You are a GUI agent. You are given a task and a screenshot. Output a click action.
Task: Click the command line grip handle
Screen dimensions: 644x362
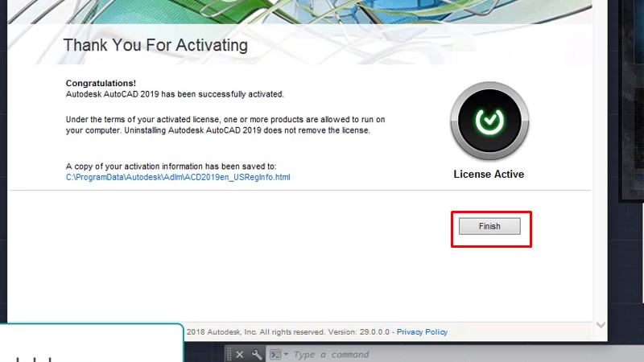229,354
